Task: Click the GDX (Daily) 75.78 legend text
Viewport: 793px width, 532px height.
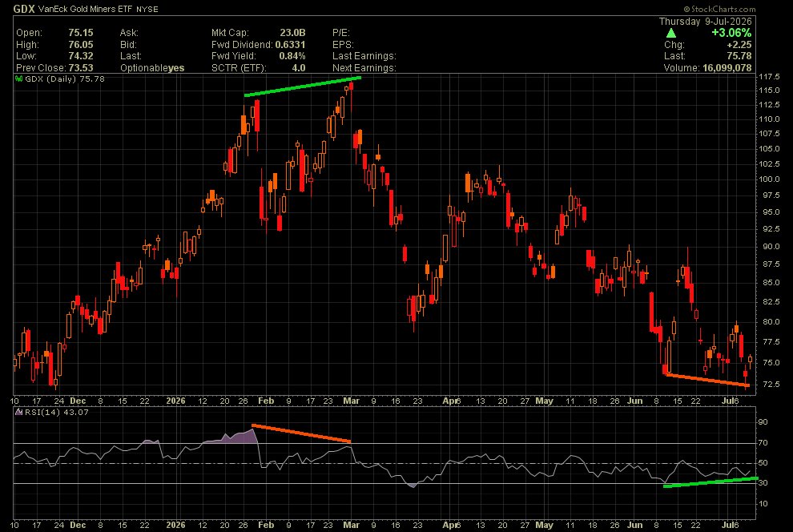Action: coord(65,79)
